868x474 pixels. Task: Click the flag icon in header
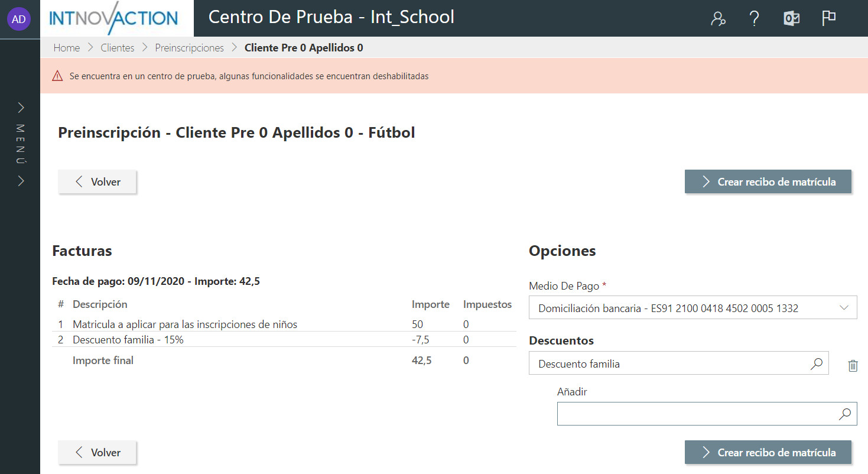[828, 19]
